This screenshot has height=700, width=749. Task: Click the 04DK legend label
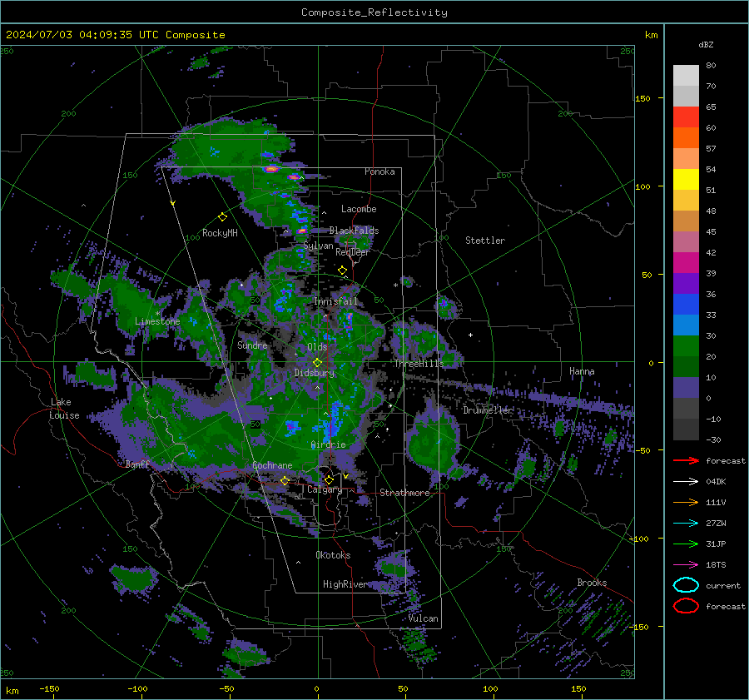(716, 482)
